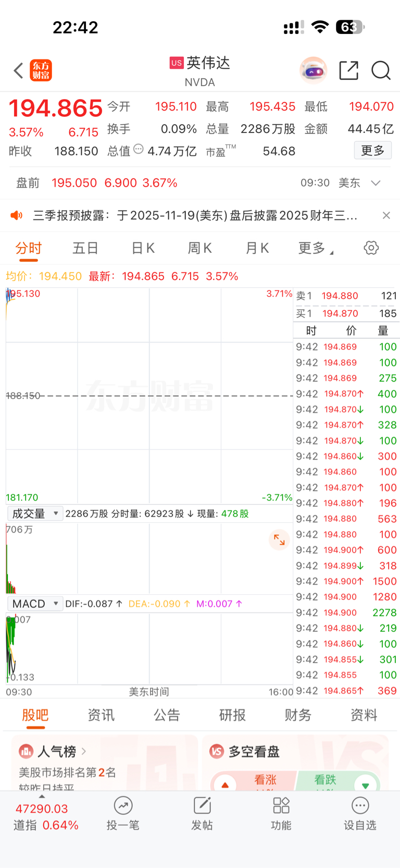Screen dimensions: 400x868
Task: Expand the index bar up arrow
Action: 42,796
